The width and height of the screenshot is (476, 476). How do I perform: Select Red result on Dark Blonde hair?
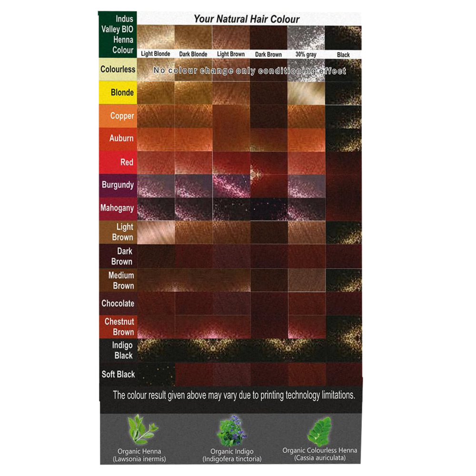193,162
